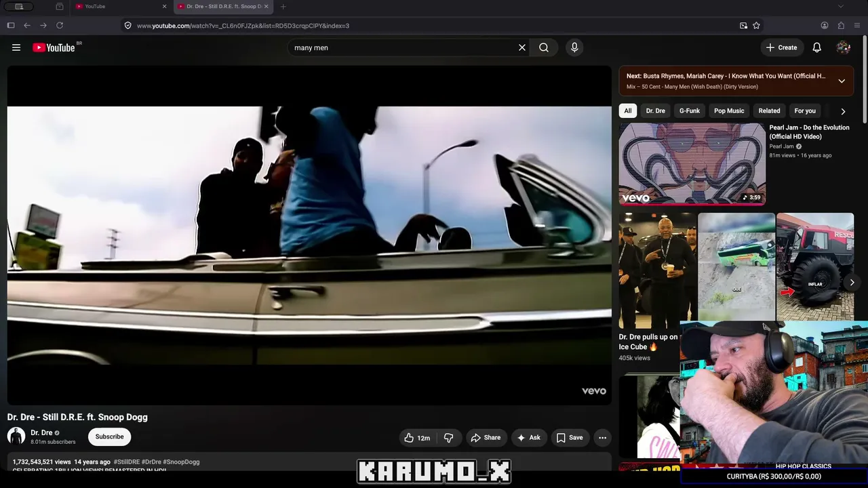Open the tab archive icon in tab bar
The image size is (868, 488).
tap(60, 7)
